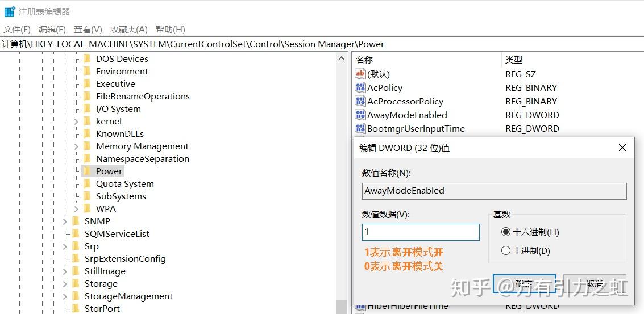This screenshot has width=644, height=314.
Task: Select the Executive folder icon
Action: pyautogui.click(x=86, y=83)
